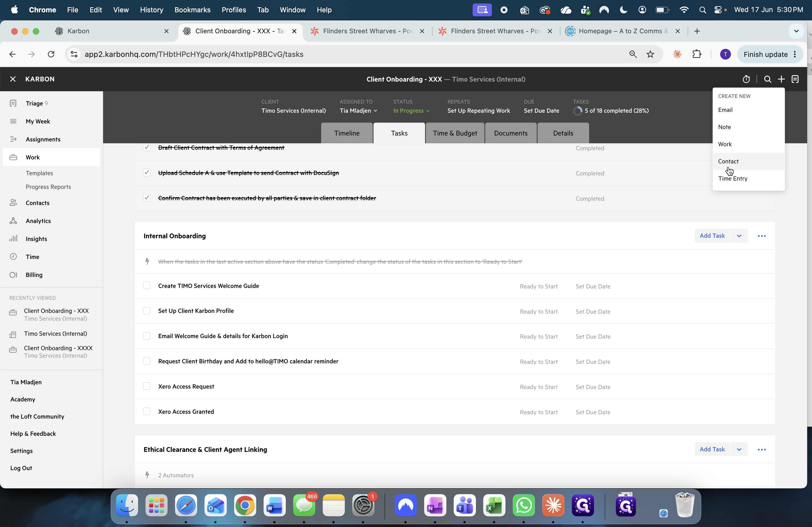Open Chrome tab list chevron

pyautogui.click(x=796, y=31)
